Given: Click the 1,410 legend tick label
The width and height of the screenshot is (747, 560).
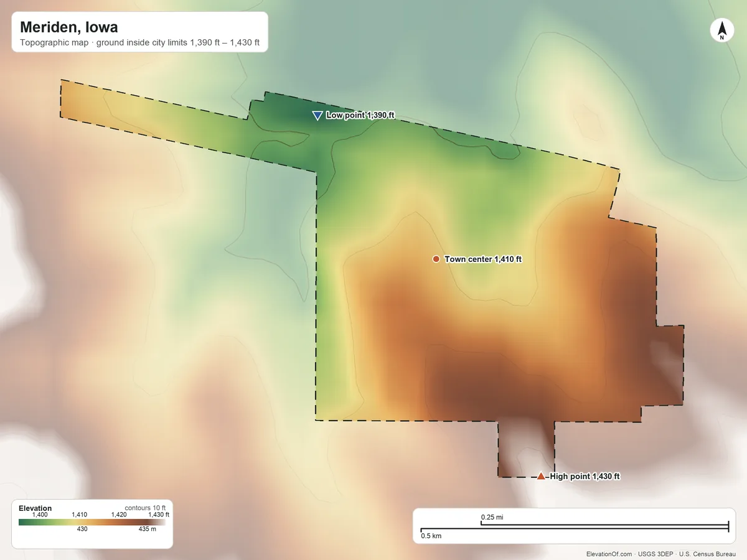Looking at the screenshot, I should (80, 515).
